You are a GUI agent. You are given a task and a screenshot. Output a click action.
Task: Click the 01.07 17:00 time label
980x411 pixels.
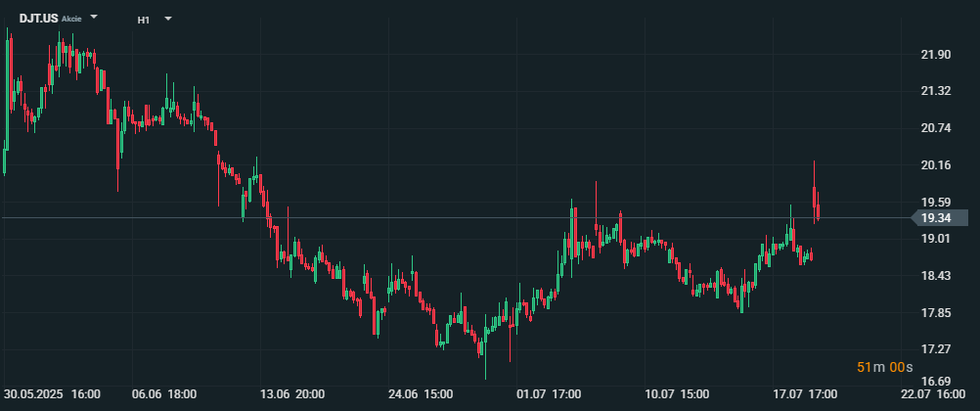click(550, 394)
